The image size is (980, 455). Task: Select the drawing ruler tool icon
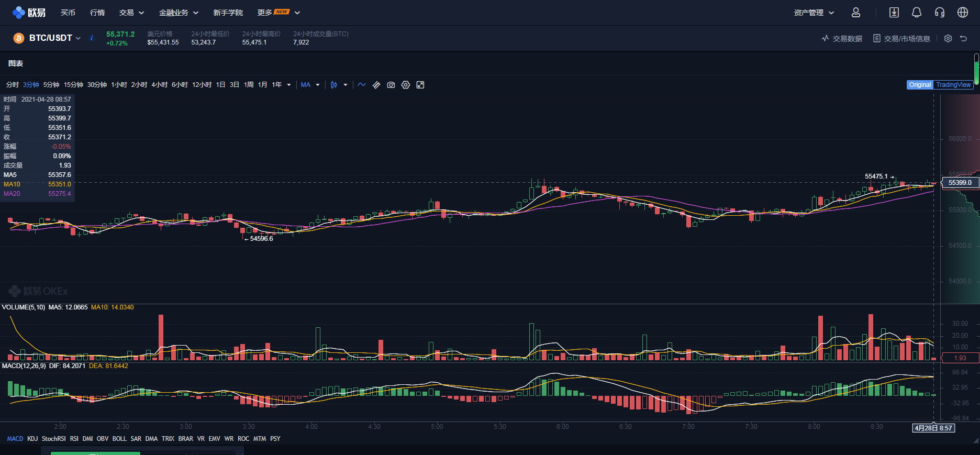click(x=376, y=85)
